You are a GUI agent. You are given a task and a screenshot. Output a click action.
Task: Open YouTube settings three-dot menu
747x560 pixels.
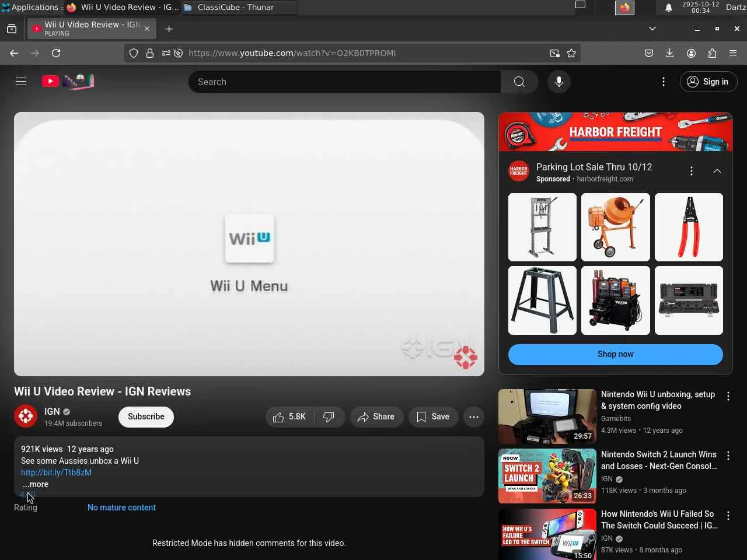tap(664, 82)
